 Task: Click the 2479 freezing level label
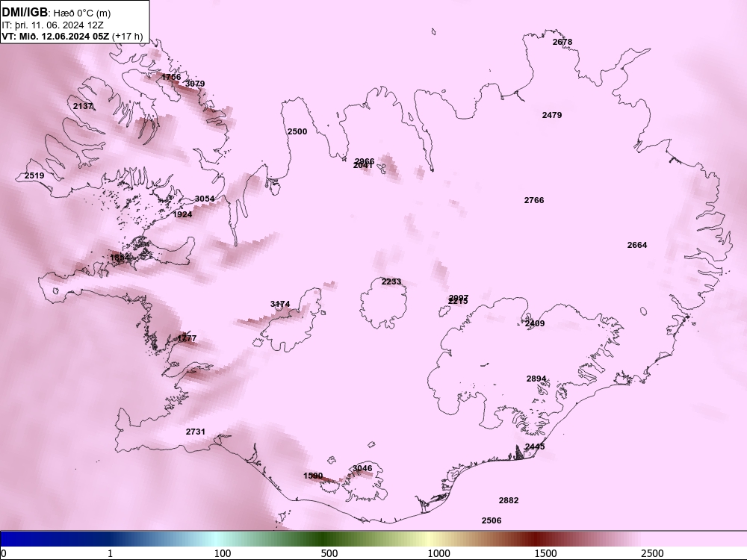click(x=552, y=115)
